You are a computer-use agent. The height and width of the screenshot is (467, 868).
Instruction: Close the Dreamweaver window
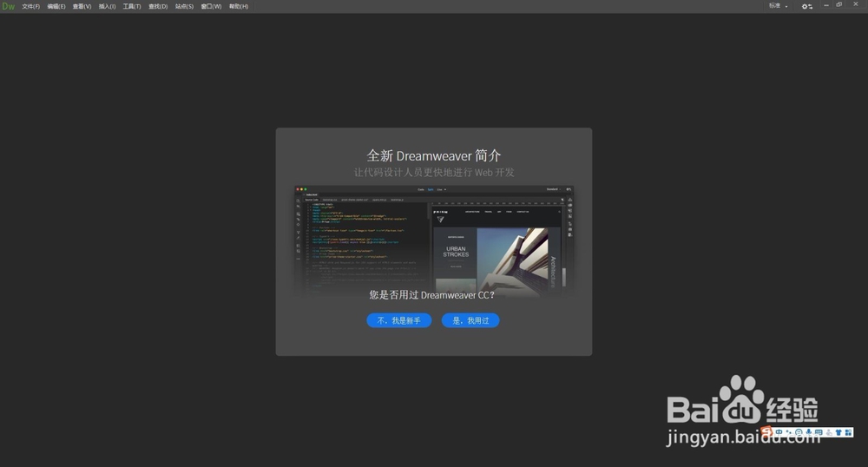point(855,4)
